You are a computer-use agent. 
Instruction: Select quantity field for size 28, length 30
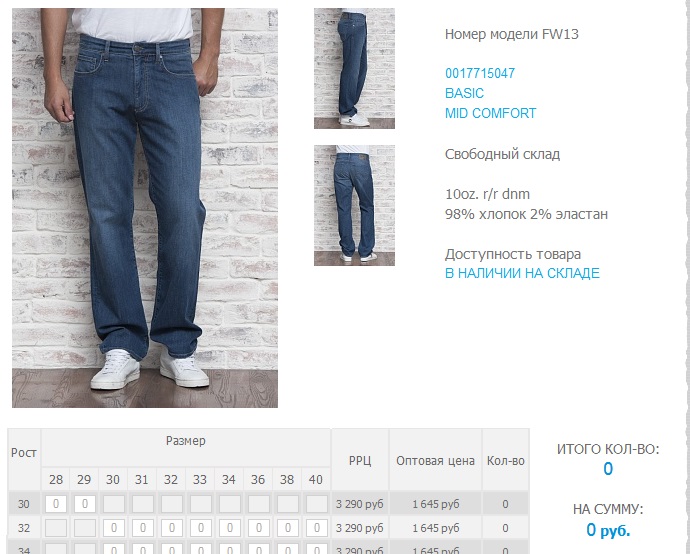coord(56,504)
